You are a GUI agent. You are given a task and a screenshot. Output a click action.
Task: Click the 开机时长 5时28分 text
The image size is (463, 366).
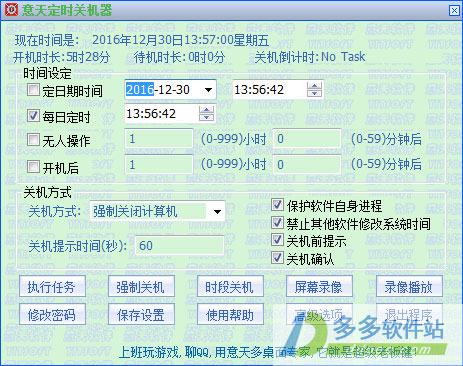[x=61, y=57]
